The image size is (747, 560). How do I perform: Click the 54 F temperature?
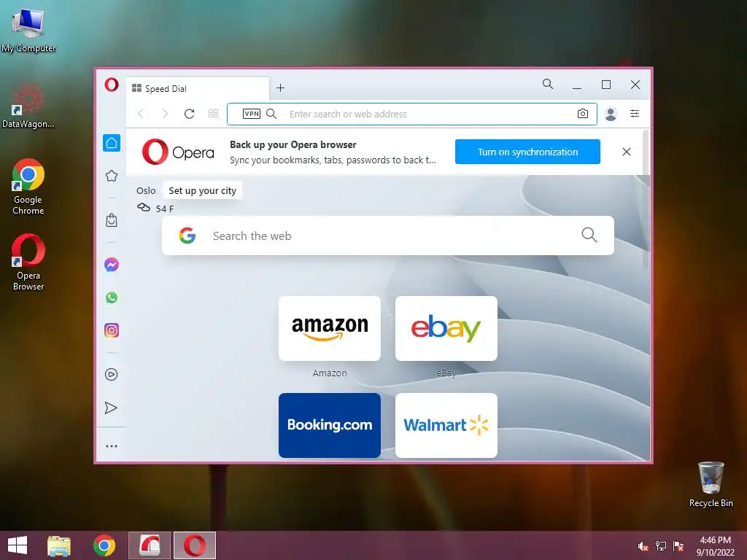point(164,209)
